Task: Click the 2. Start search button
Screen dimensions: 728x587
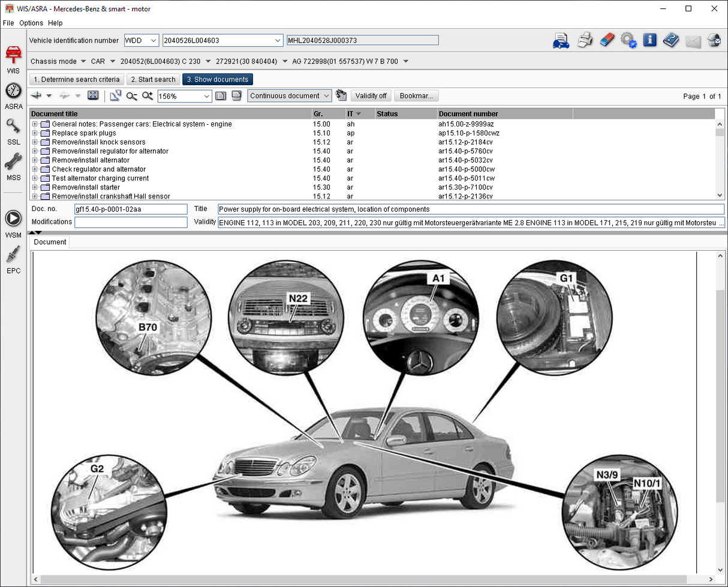Action: [x=153, y=79]
